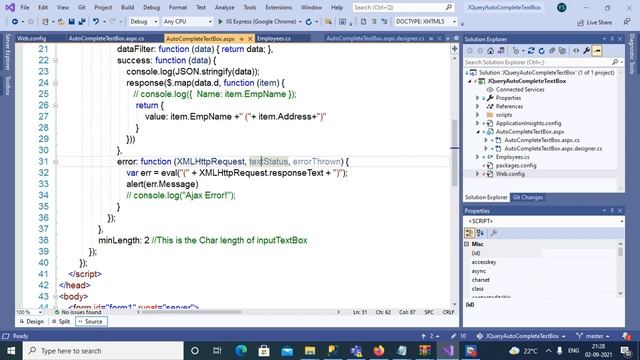Click No issues found status indicator
Image resolution: width=640 pixels, height=360 pixels.
click(x=78, y=312)
